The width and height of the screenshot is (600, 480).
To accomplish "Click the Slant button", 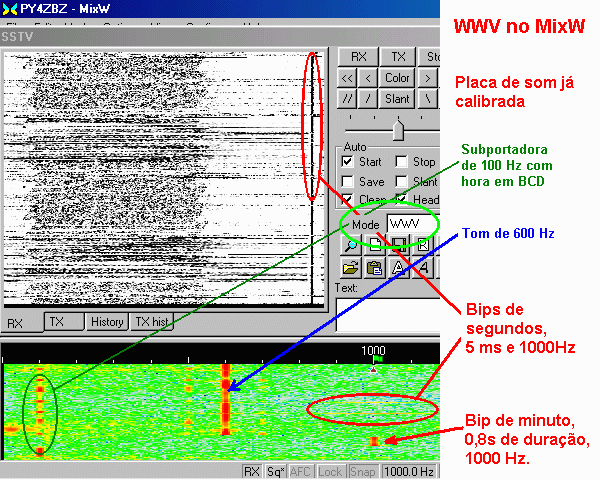I will 397,99.
